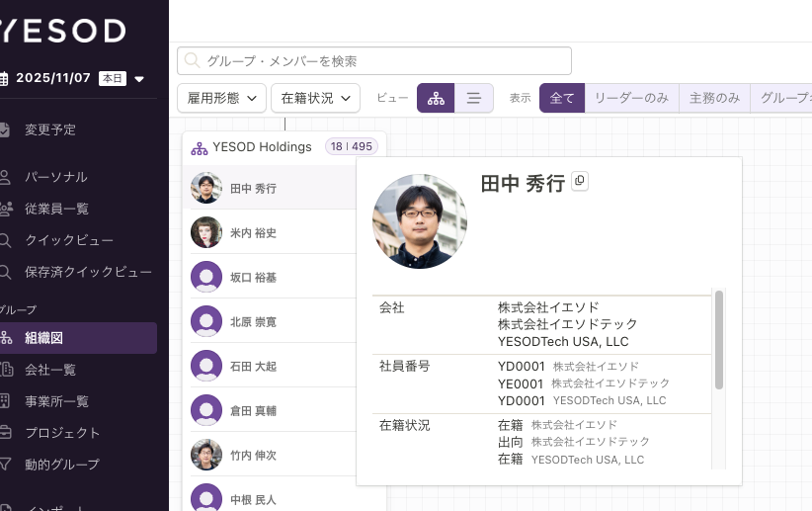Click the 事業所一覧 office icon
The width and height of the screenshot is (812, 511).
(x=5, y=401)
